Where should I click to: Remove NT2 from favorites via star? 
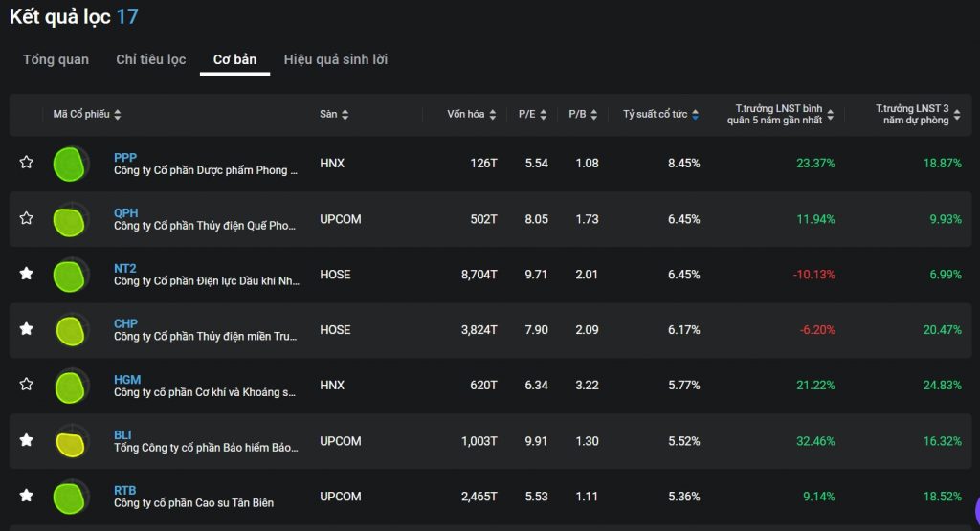27,274
